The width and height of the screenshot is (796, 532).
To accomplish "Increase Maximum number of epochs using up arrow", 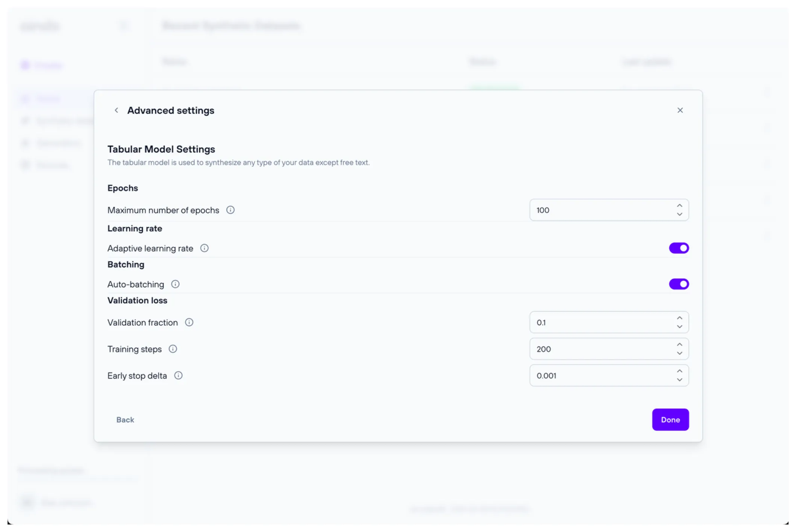I will point(679,206).
